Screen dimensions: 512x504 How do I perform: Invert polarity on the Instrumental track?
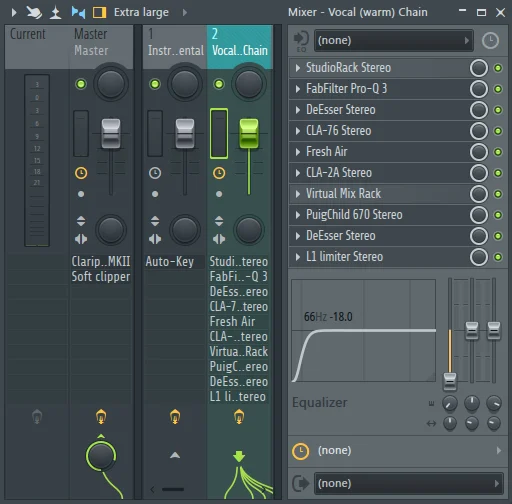(155, 221)
